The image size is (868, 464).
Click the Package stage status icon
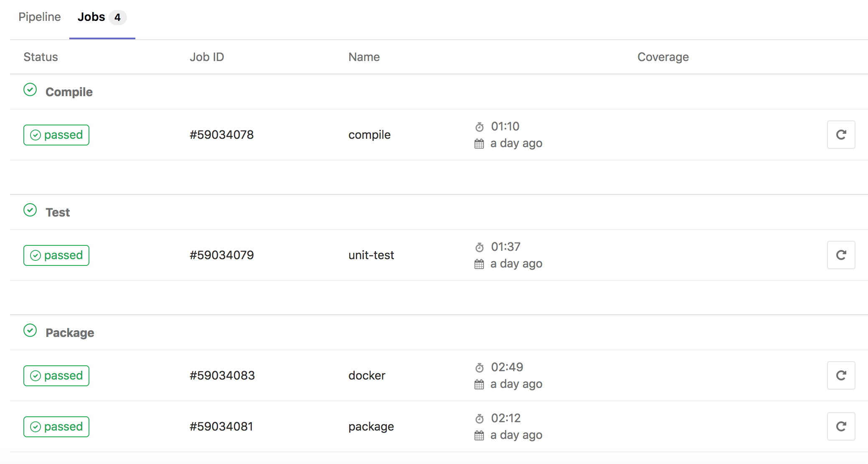(x=30, y=331)
